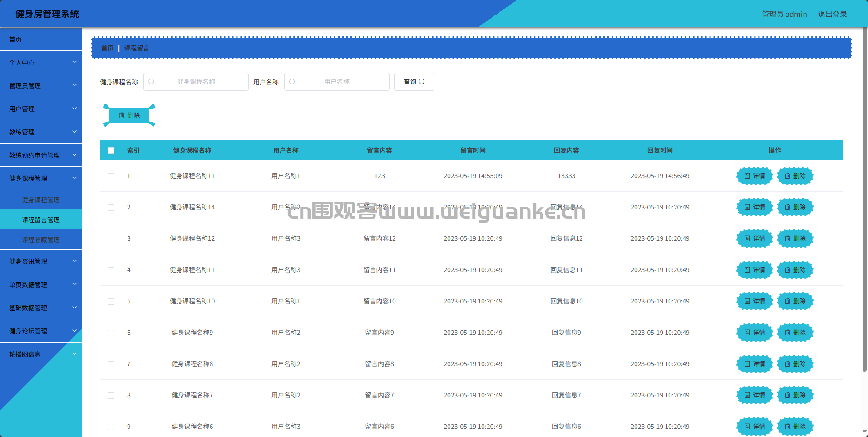The width and height of the screenshot is (868, 437).
Task: Check the checkbox for row 8
Action: pyautogui.click(x=111, y=396)
